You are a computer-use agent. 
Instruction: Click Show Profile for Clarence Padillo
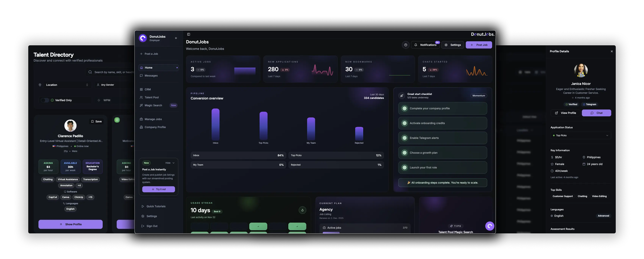(x=70, y=224)
